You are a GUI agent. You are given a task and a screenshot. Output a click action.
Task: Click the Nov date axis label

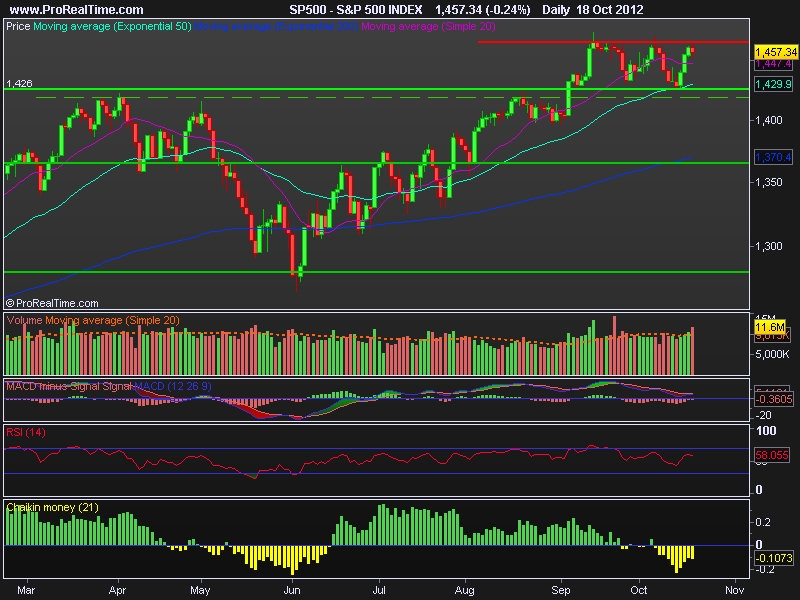click(x=734, y=590)
